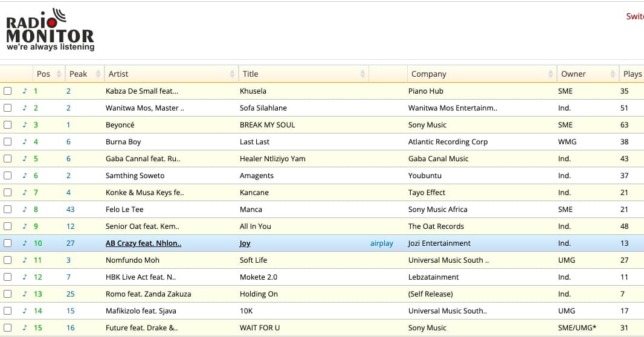Sort the table by Peak column
Screen dimensions: 644x337
pos(85,74)
